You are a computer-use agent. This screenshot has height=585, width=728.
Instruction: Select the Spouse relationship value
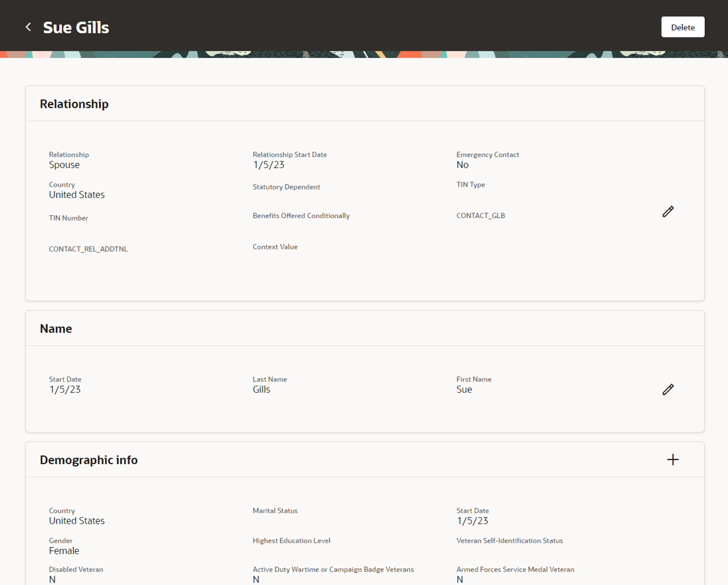click(x=64, y=165)
